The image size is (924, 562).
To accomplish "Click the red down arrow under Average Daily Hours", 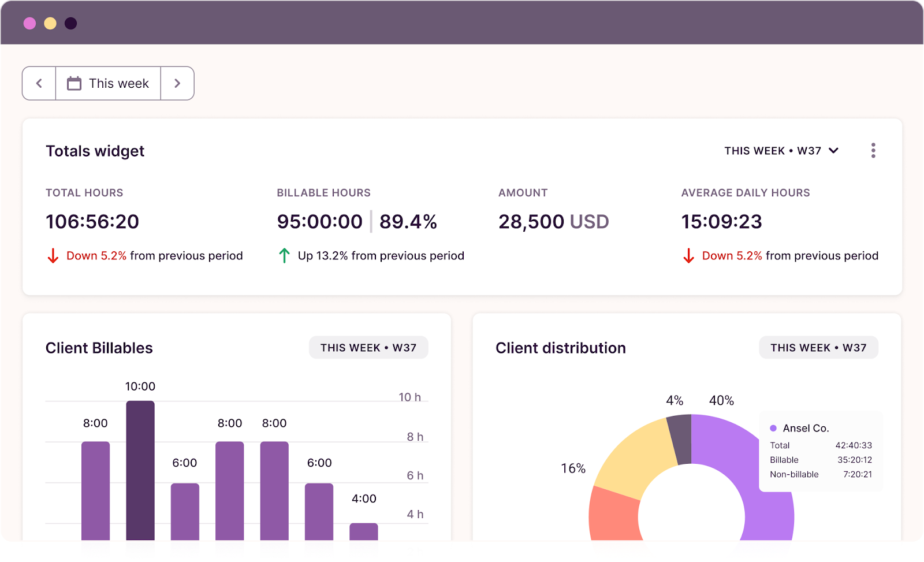I will point(688,255).
